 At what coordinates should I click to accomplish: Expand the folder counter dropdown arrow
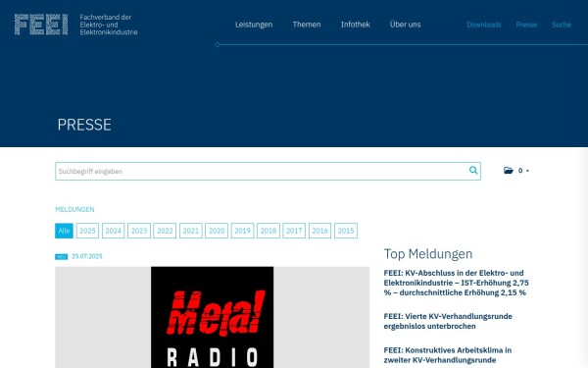pyautogui.click(x=527, y=171)
